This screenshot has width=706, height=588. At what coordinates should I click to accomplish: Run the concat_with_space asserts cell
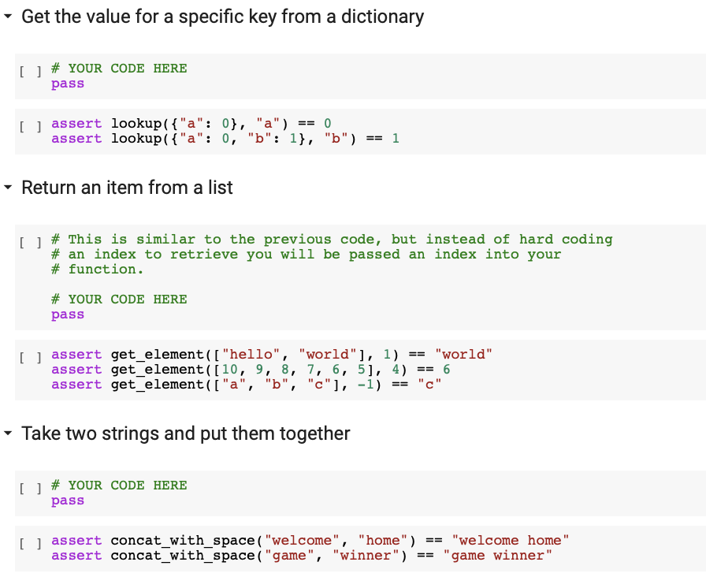[26, 541]
